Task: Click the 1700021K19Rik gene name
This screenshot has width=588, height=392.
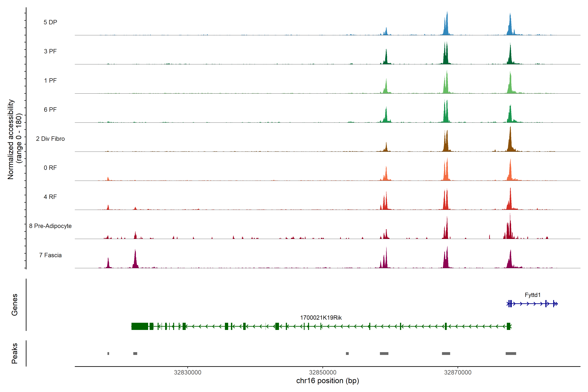Action: click(x=321, y=318)
